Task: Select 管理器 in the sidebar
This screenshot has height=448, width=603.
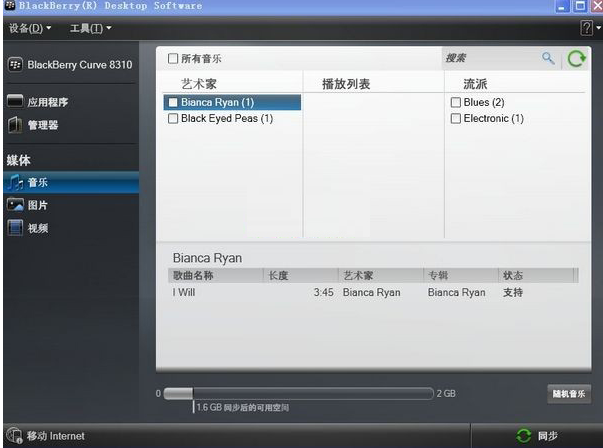Action: pos(43,125)
